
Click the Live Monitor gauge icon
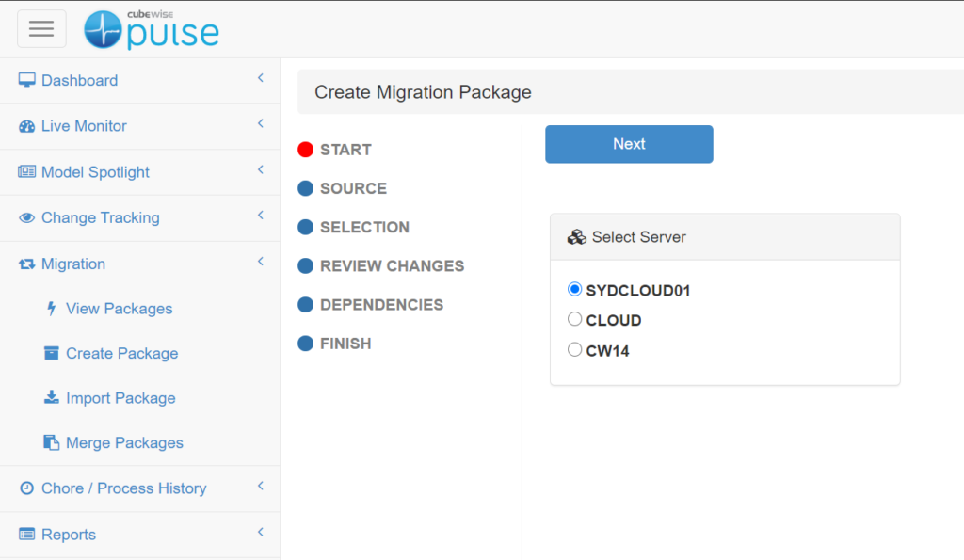pyautogui.click(x=26, y=126)
